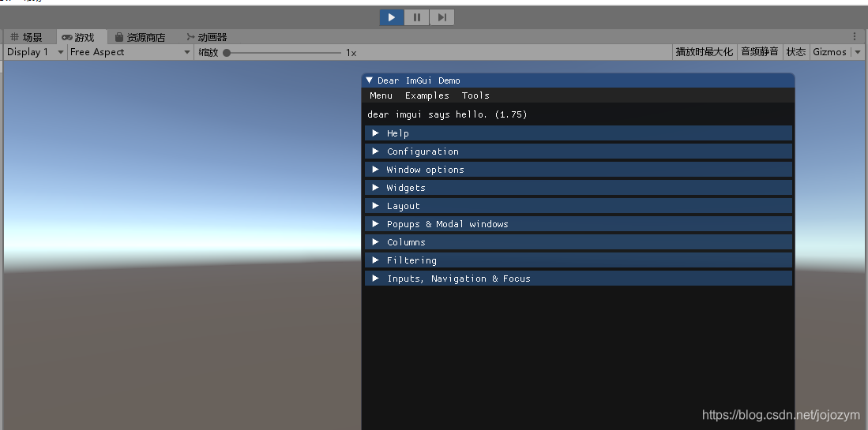The height and width of the screenshot is (430, 868).
Task: Toggle 播放时最大化 (Maximize On Play)
Action: [705, 52]
